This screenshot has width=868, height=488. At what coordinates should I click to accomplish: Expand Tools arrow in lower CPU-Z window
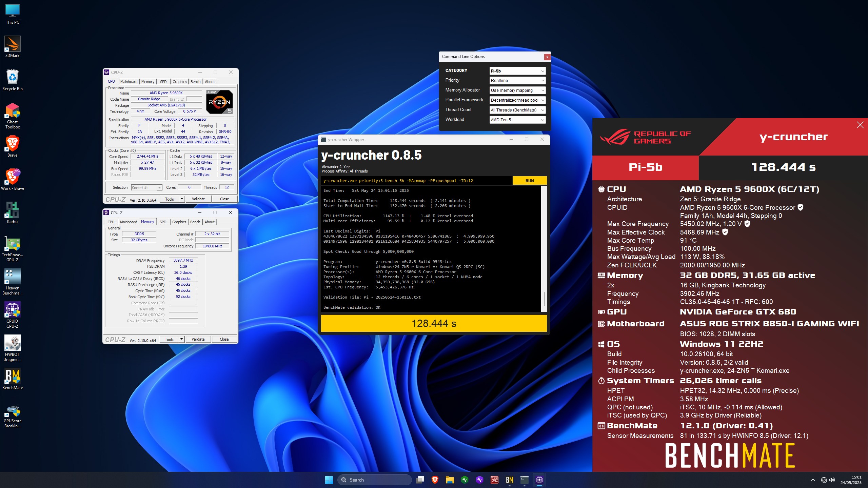click(182, 339)
